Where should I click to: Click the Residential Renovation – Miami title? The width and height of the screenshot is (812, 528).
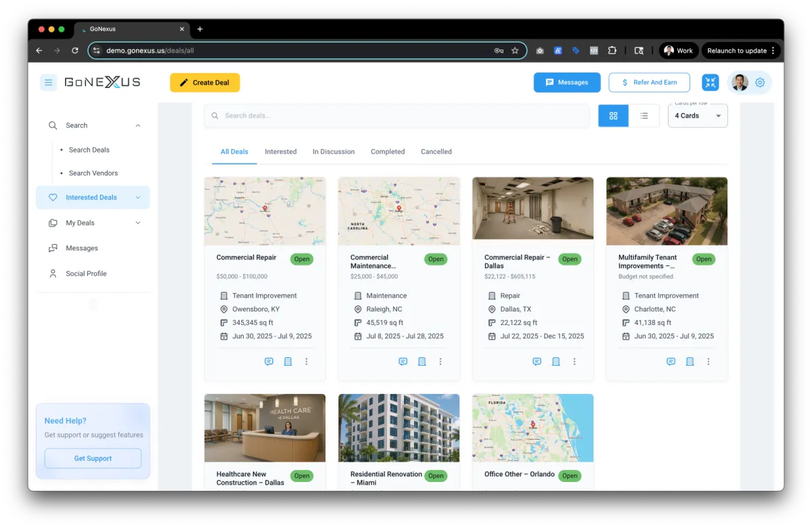coord(386,479)
